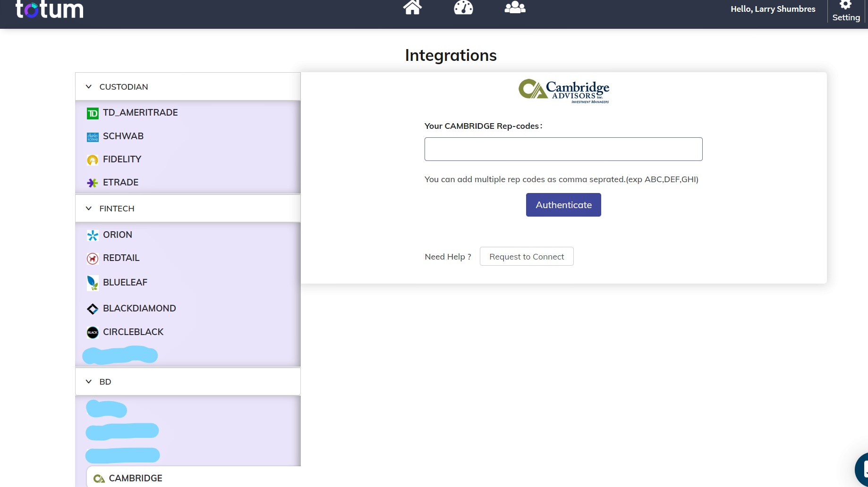Open SCHWAB integration

123,136
